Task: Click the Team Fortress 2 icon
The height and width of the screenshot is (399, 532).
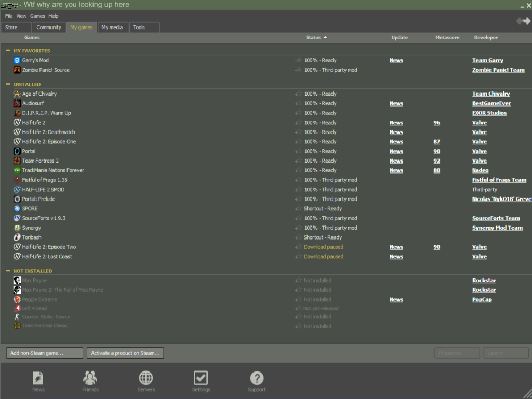Action: click(17, 161)
